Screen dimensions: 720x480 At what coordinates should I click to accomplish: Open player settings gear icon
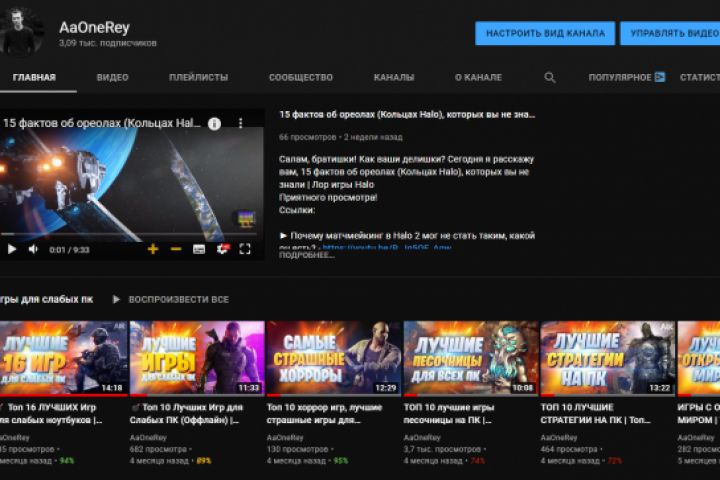click(223, 249)
